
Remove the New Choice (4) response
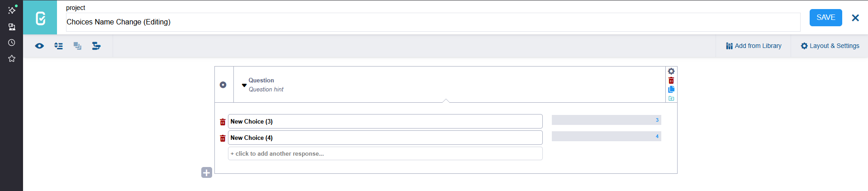(x=223, y=138)
